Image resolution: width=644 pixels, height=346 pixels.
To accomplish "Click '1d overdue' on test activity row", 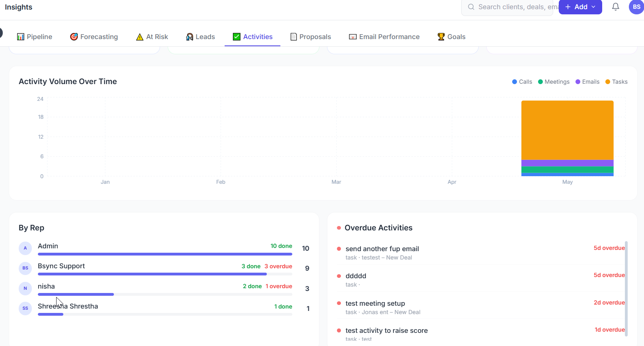I will (610, 330).
